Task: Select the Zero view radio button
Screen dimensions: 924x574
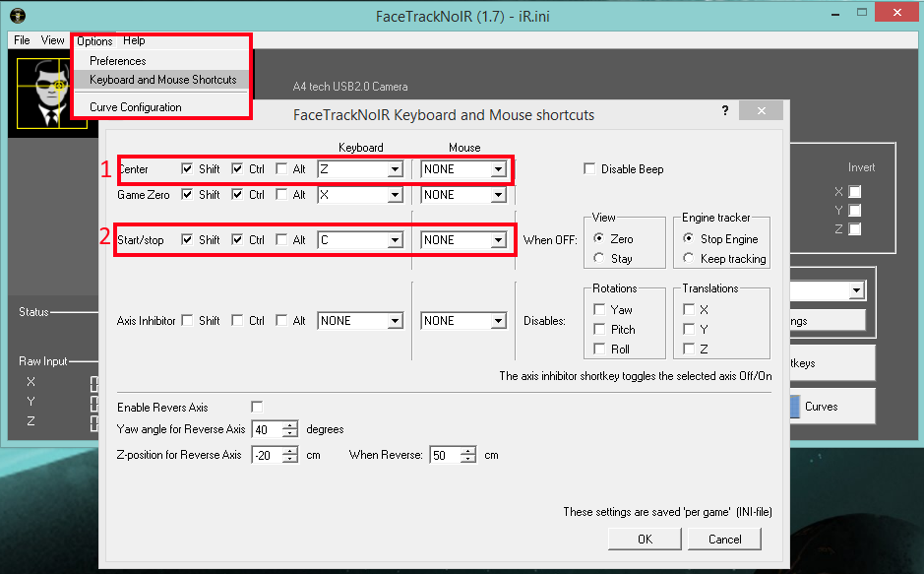Action: click(598, 238)
